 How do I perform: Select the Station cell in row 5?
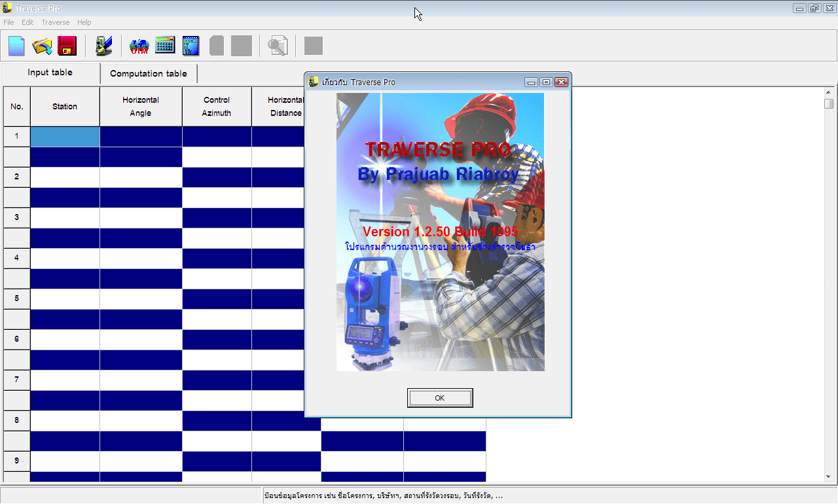pos(65,299)
